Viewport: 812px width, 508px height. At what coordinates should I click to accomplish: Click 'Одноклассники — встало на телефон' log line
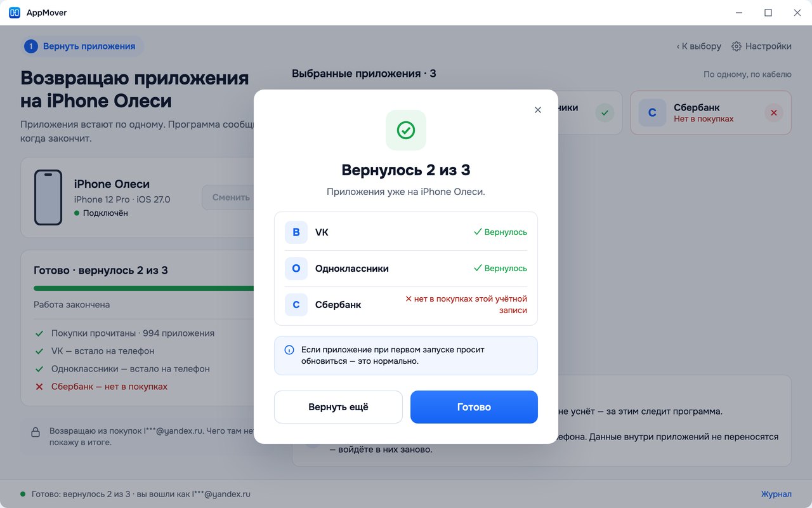click(x=131, y=369)
